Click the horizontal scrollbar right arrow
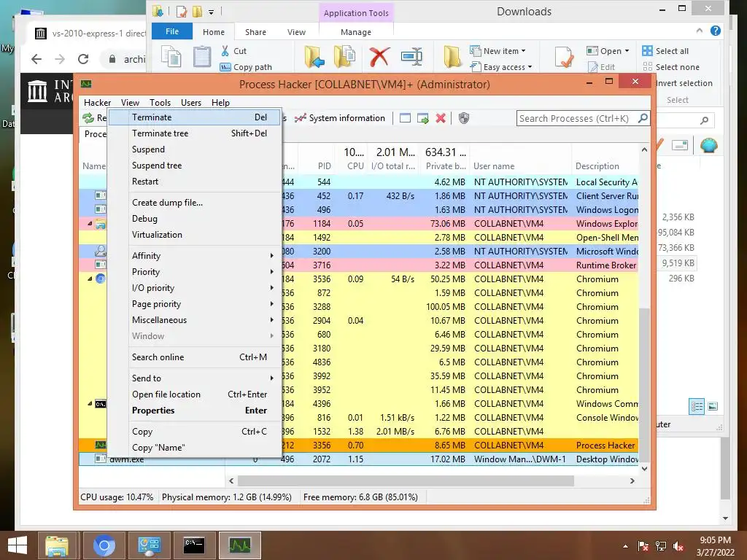 (x=632, y=481)
